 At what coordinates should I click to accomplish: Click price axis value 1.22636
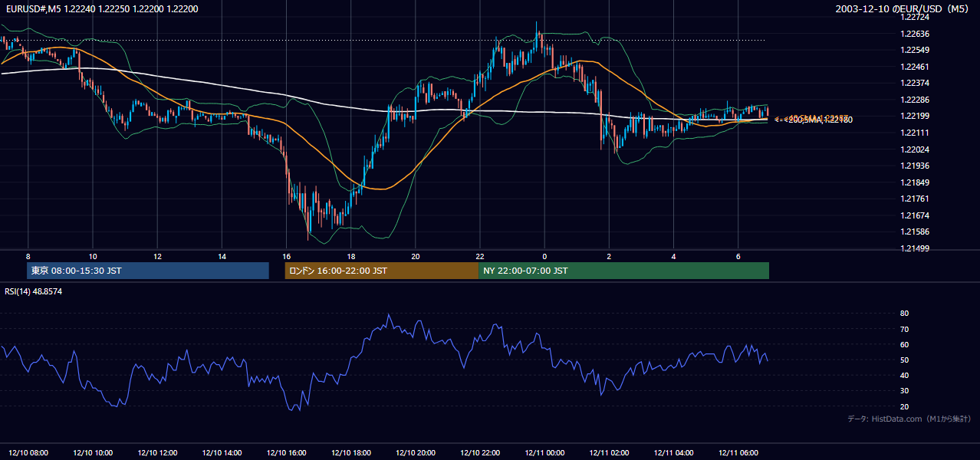[916, 34]
